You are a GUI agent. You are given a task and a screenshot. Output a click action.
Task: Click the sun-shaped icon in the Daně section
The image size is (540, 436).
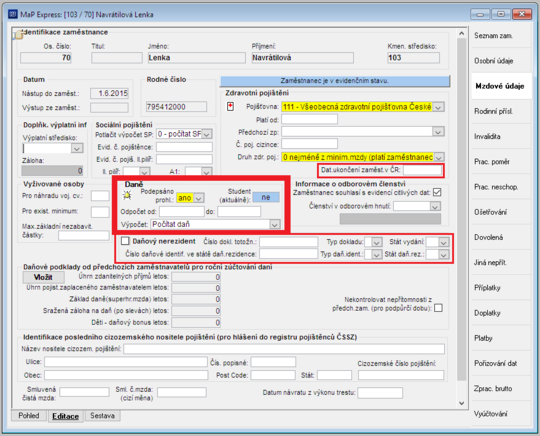127,196
